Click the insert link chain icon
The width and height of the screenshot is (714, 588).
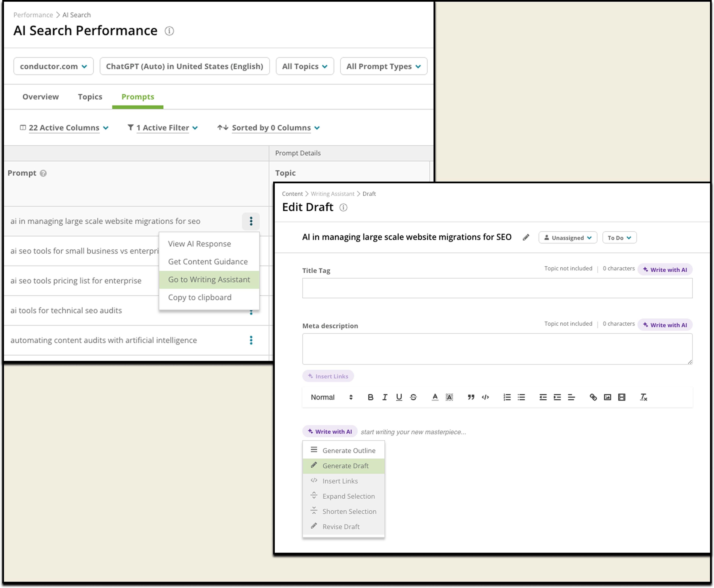click(x=593, y=397)
